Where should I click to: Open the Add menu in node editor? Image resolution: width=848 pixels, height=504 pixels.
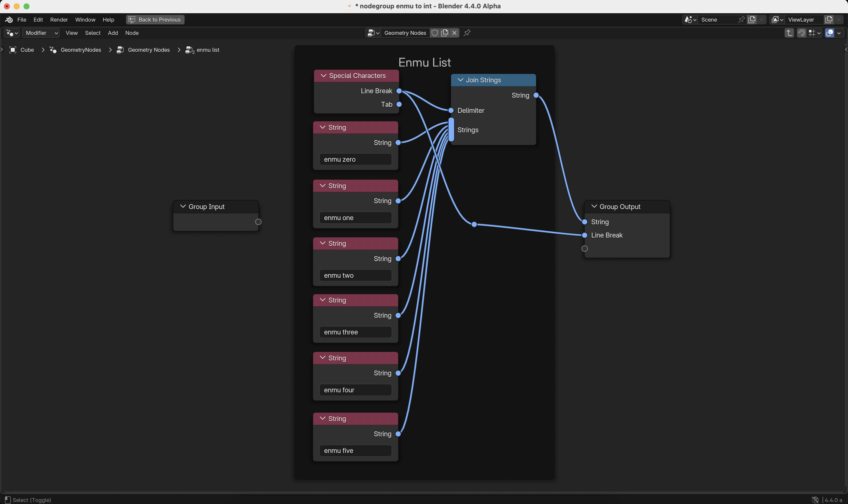(x=113, y=33)
